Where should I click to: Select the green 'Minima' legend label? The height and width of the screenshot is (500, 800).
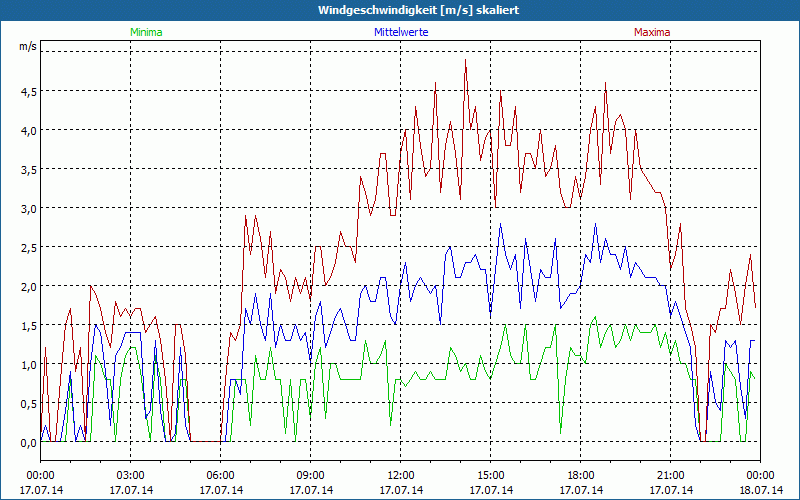tap(146, 32)
